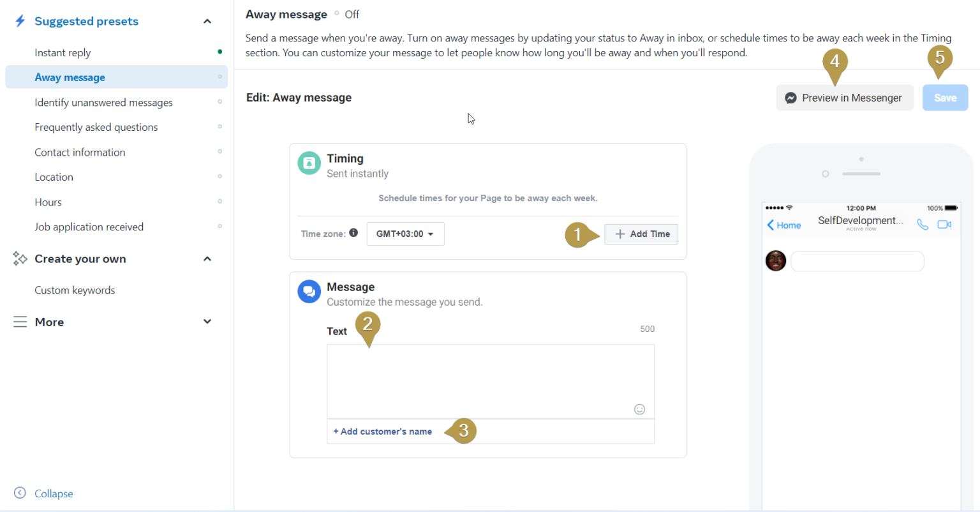Click the time zone info icon
This screenshot has height=512, width=980.
353,233
